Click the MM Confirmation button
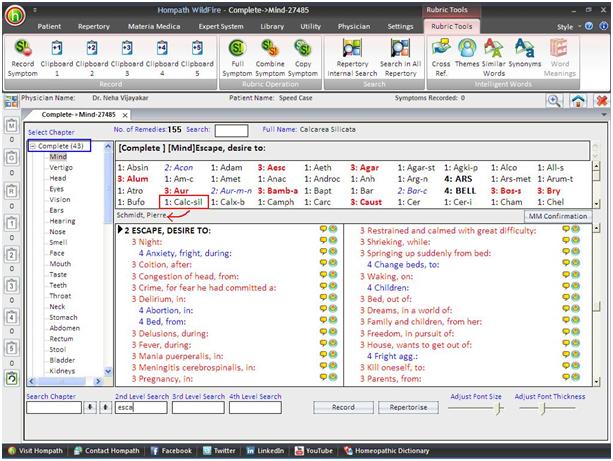 point(558,216)
